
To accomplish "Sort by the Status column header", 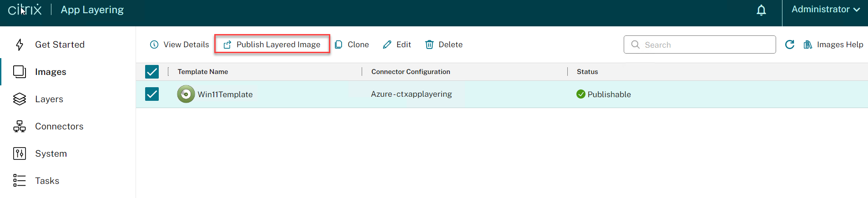I will [x=587, y=72].
